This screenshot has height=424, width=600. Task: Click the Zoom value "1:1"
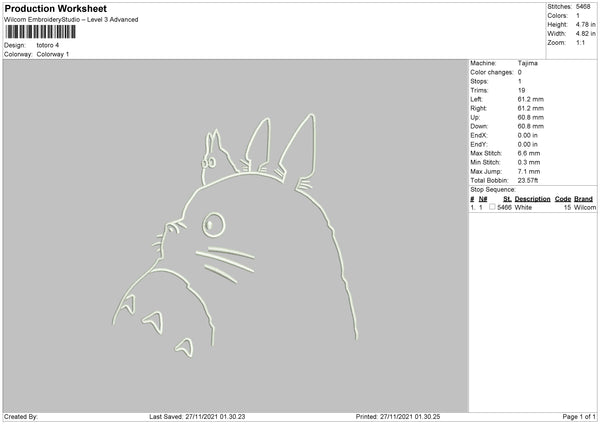pos(580,42)
